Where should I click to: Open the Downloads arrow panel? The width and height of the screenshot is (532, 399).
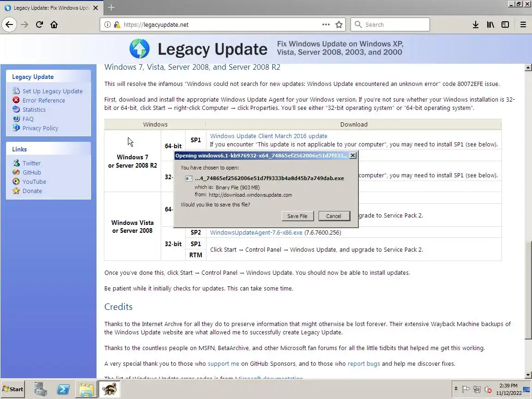(x=476, y=24)
